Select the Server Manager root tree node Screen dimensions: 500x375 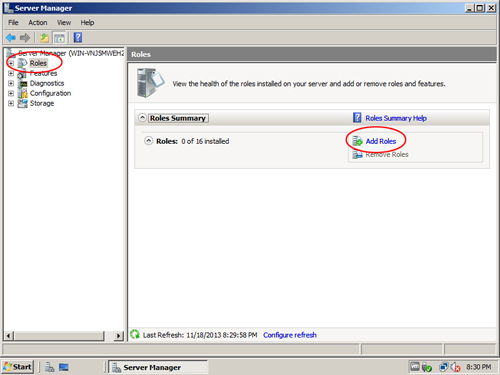tap(71, 53)
